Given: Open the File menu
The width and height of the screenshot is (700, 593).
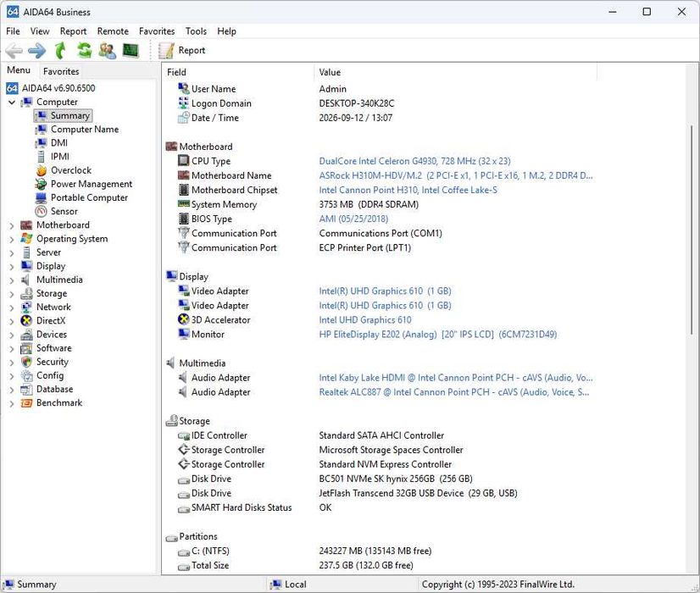Looking at the screenshot, I should 13,31.
